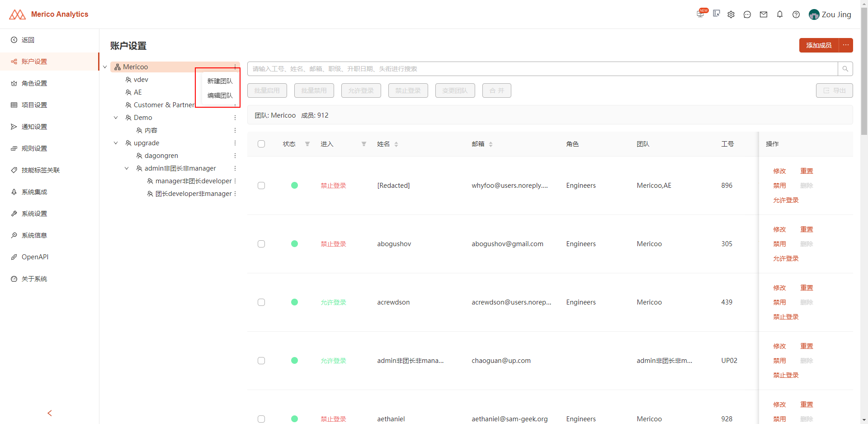Click 禁止登录 action for acrewdson
The height and width of the screenshot is (424, 868).
786,317
